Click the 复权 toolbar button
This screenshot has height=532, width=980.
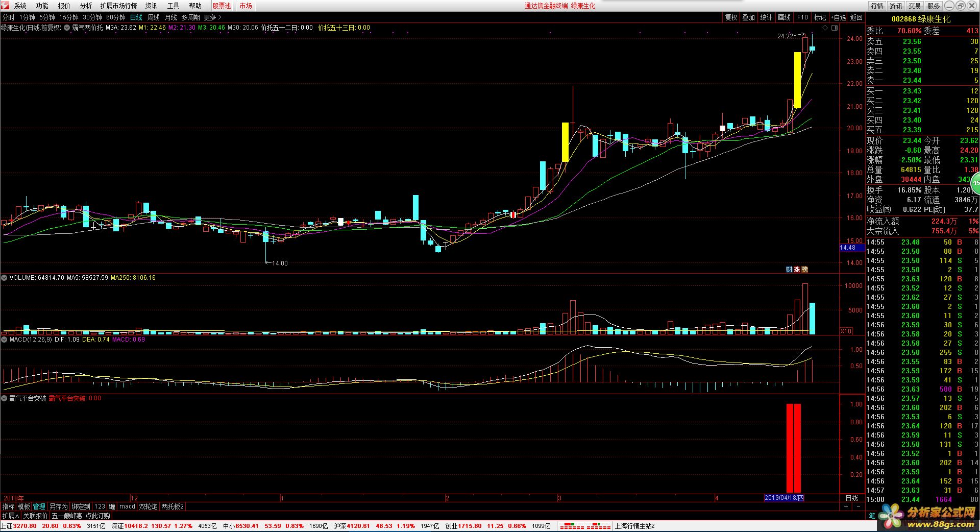click(731, 17)
